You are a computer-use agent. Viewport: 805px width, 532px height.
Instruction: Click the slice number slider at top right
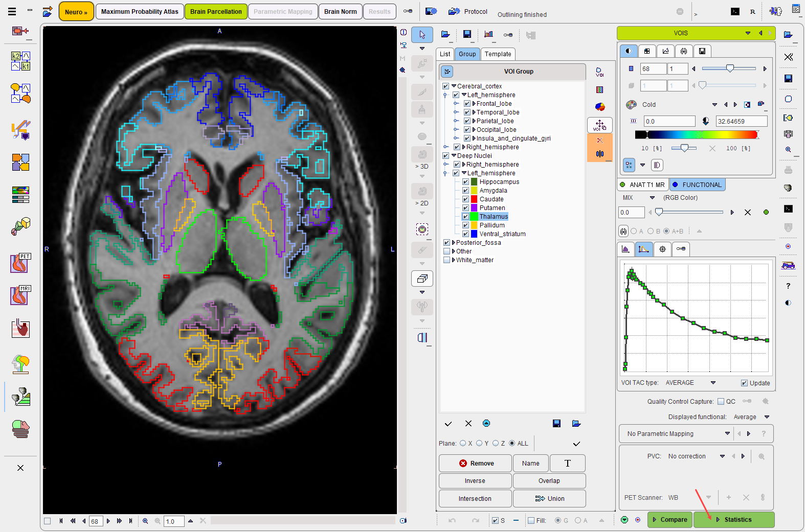tap(729, 68)
